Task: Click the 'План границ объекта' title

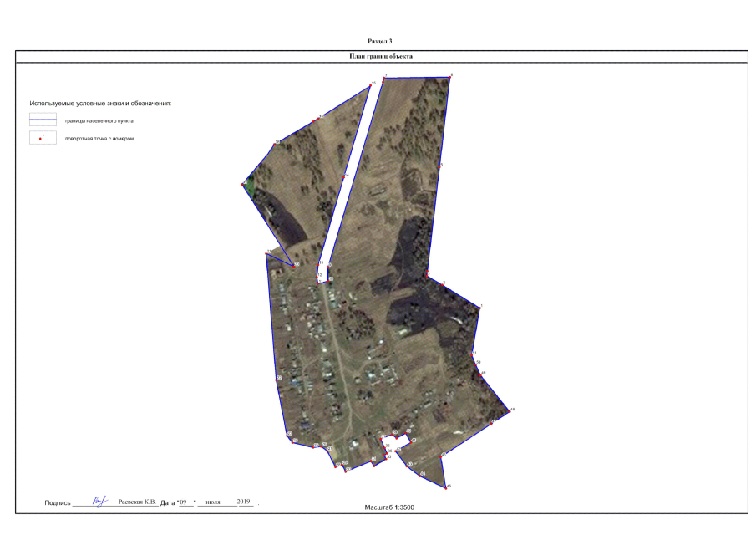Action: tap(380, 56)
